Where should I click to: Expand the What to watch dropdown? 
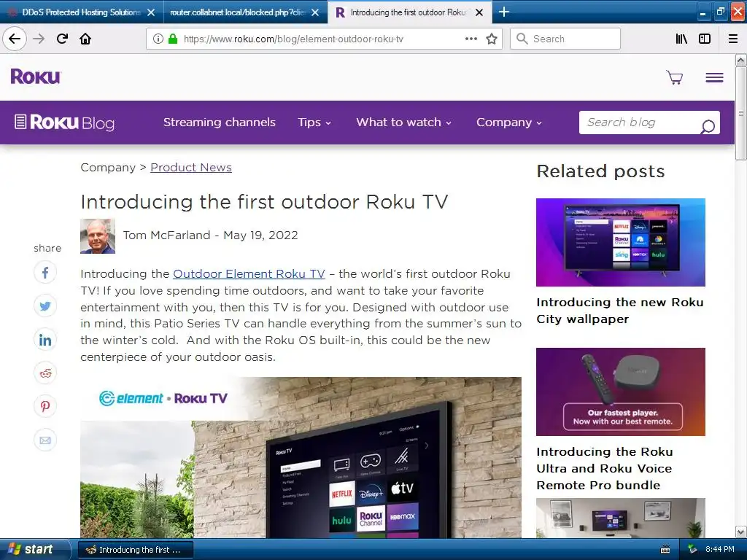click(403, 122)
